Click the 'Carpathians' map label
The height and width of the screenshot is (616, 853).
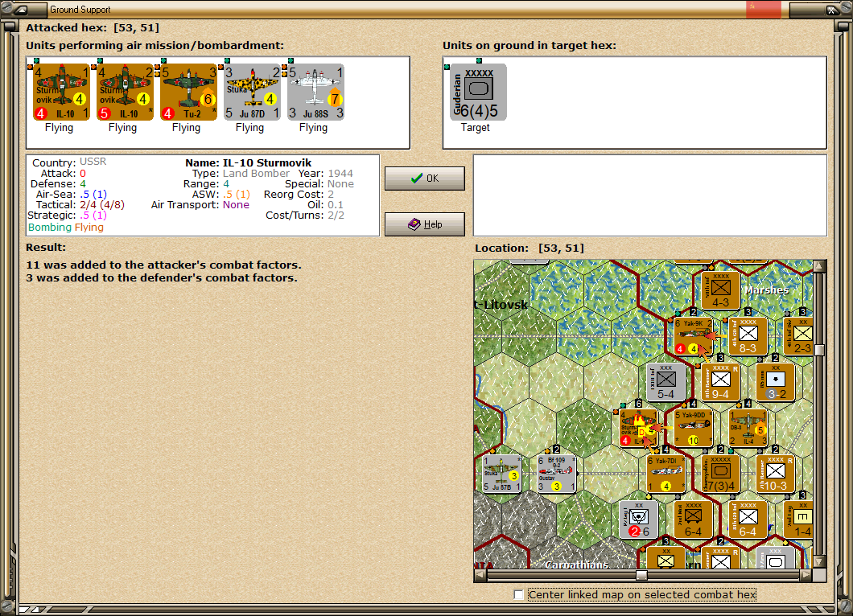(x=577, y=565)
